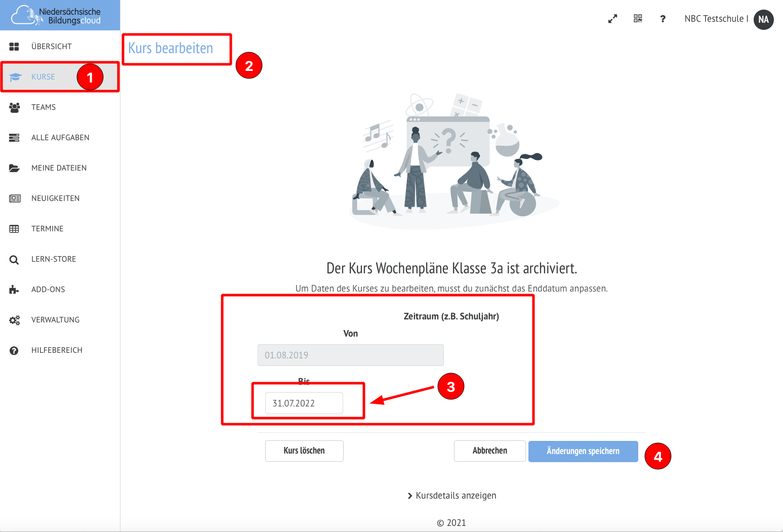
Task: Click the Verwaltung gears icon
Action: (x=14, y=320)
